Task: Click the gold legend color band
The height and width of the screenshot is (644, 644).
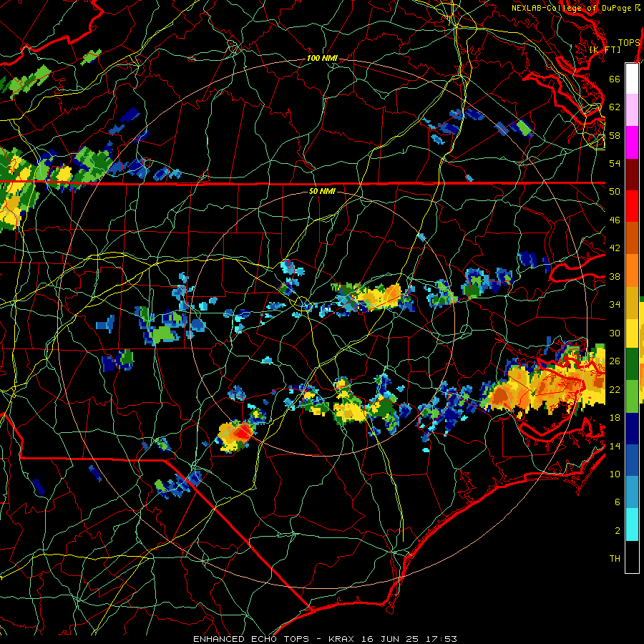Action: coord(632,303)
